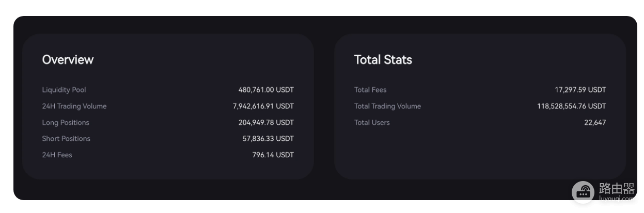Click the 480,761.00 USDT liquidity value
644x213 pixels.
[266, 90]
